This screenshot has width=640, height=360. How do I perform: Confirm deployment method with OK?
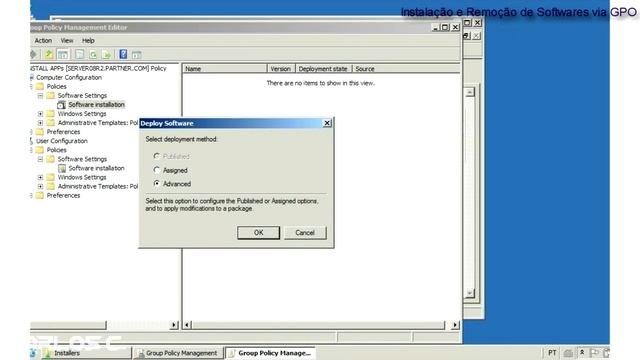[x=258, y=233]
